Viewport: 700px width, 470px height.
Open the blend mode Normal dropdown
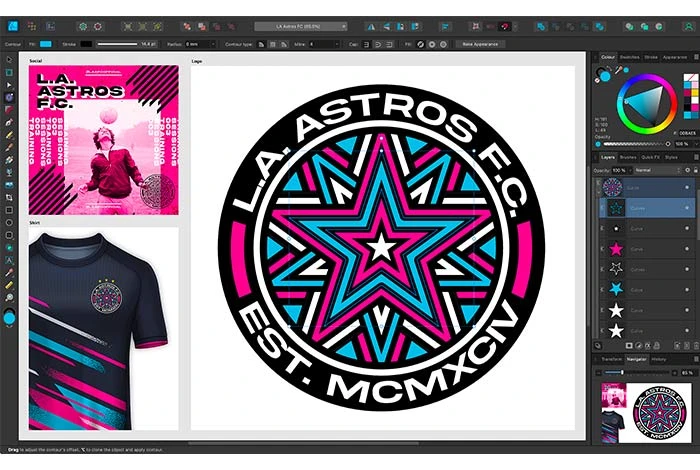pyautogui.click(x=656, y=171)
